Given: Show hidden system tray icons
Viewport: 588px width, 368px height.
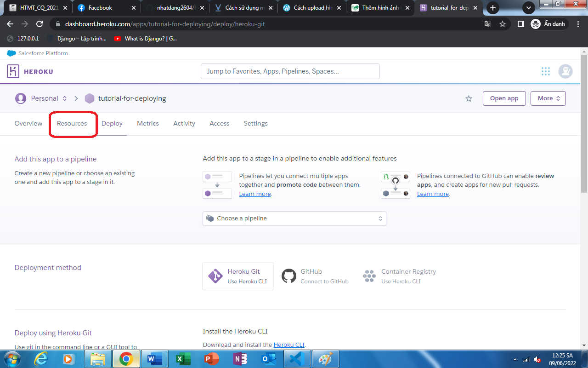Looking at the screenshot, I should tap(515, 359).
